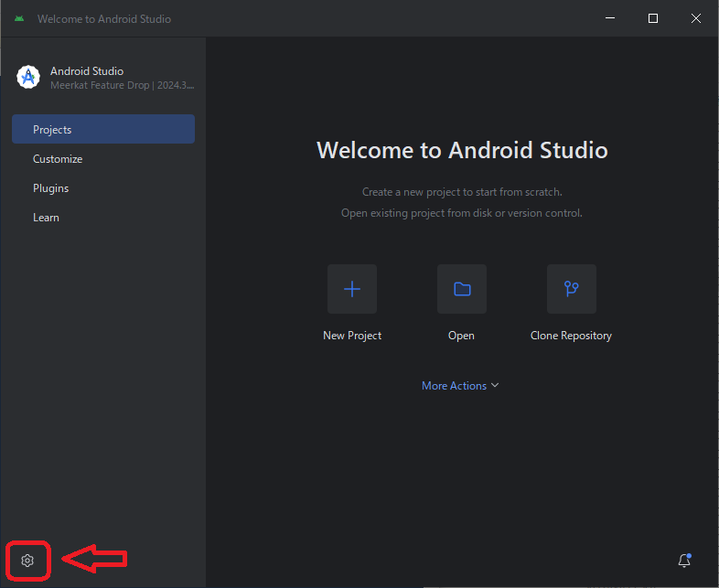719x588 pixels.
Task: Switch to the Customize tab
Action: [103, 159]
